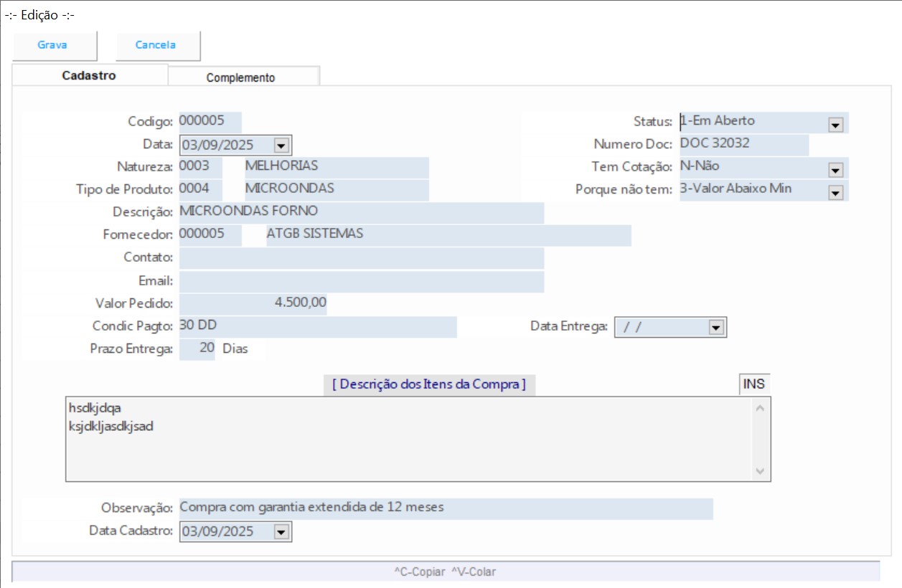This screenshot has height=588, width=902.
Task: Select the Cadastro tab
Action: (89, 76)
